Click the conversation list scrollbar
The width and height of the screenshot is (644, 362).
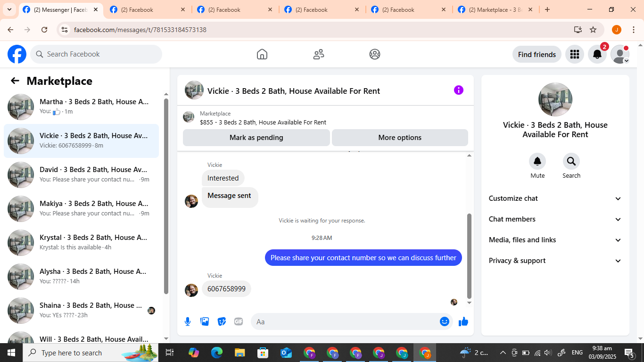[166, 196]
